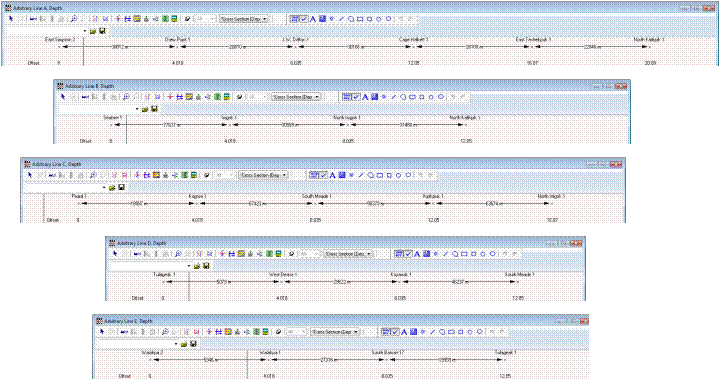This screenshot has width=719, height=379.
Task: Click the Drew Point 1 well label
Action: tap(177, 40)
